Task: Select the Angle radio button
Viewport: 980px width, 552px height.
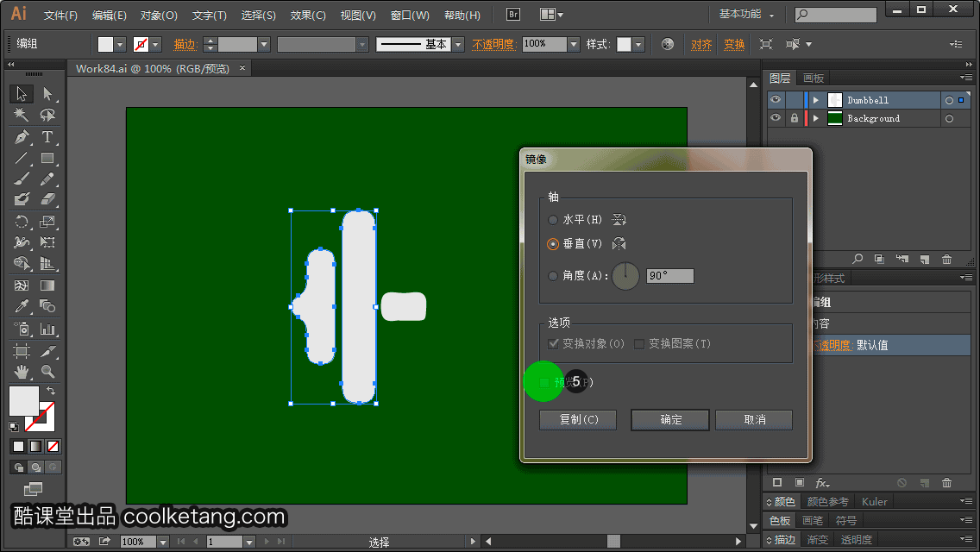Action: point(552,276)
